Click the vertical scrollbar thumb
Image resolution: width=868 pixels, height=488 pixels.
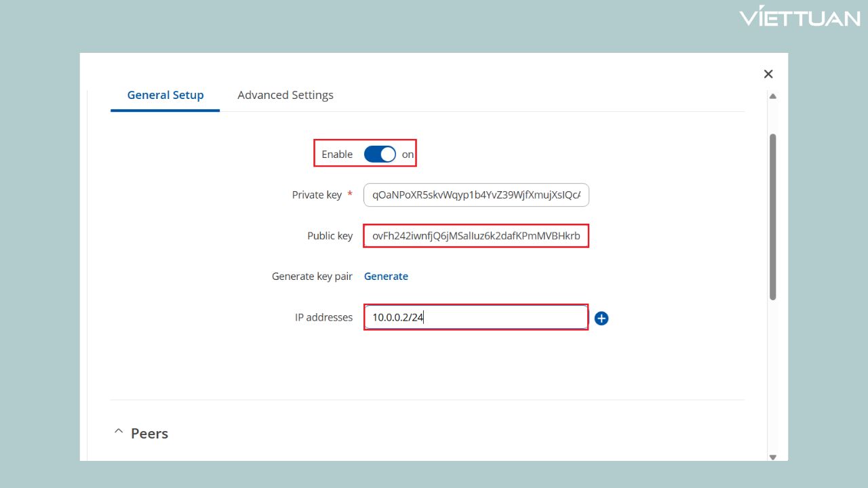click(772, 217)
